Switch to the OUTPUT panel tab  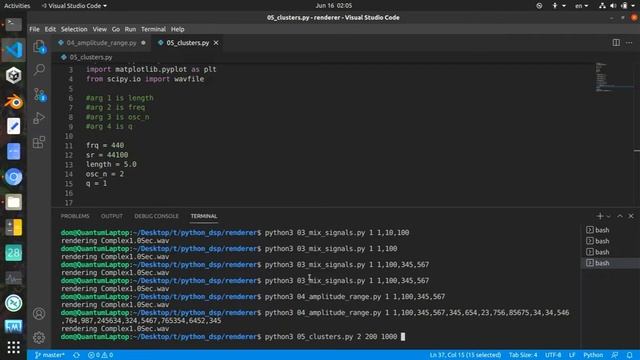(112, 216)
